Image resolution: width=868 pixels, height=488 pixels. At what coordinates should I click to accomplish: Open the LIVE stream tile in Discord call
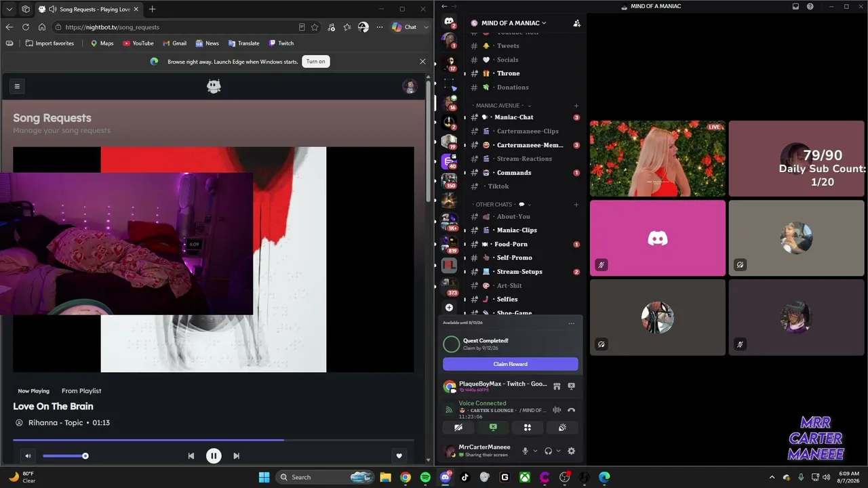click(658, 159)
